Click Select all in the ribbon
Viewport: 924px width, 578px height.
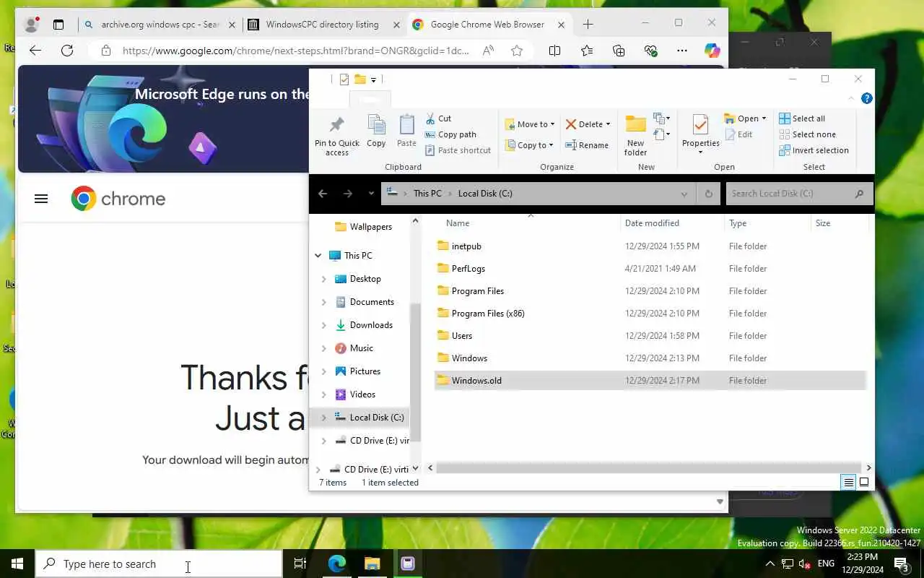click(x=802, y=118)
